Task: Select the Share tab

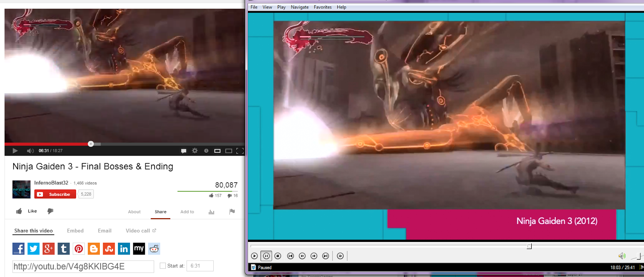Action: [x=161, y=212]
